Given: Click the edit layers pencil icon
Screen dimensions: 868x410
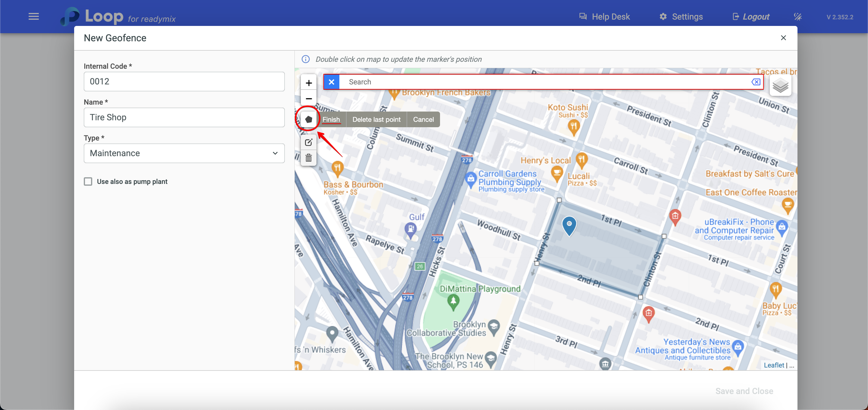Looking at the screenshot, I should pos(308,142).
